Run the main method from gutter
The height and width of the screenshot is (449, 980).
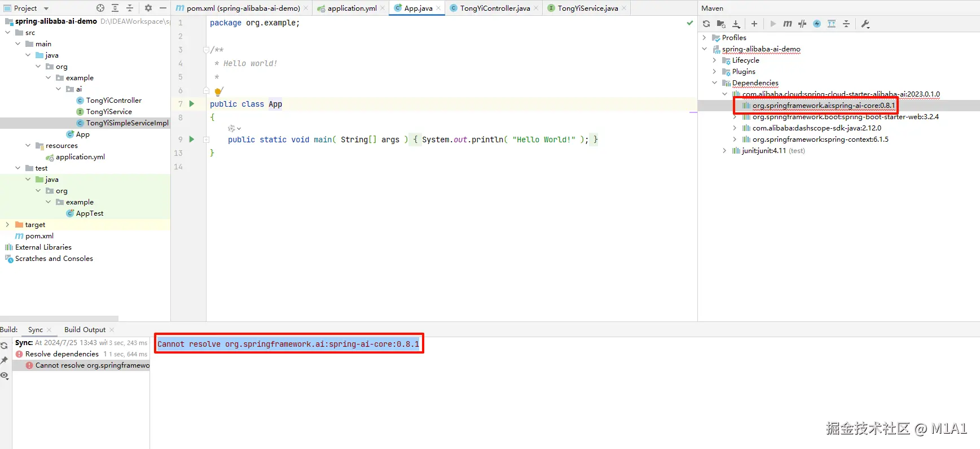tap(192, 139)
